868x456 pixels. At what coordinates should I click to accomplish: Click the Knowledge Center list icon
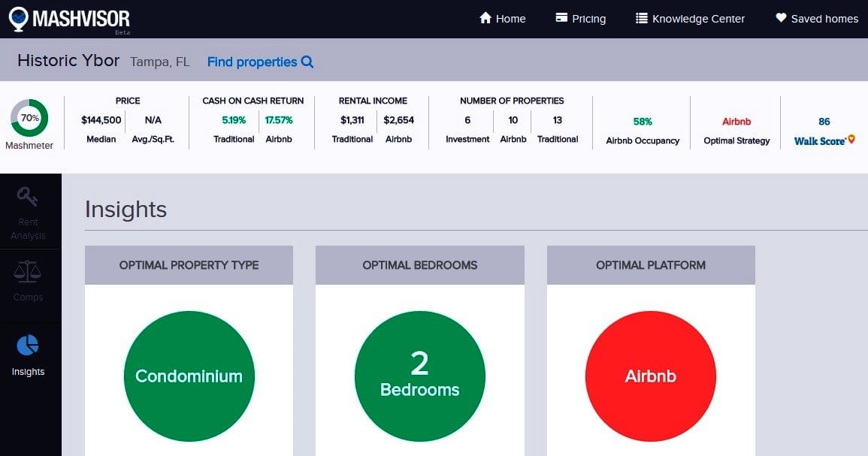(641, 18)
